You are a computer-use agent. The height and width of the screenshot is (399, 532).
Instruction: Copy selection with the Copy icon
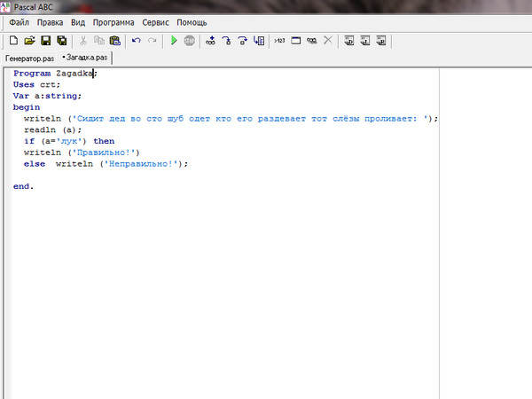coord(99,41)
